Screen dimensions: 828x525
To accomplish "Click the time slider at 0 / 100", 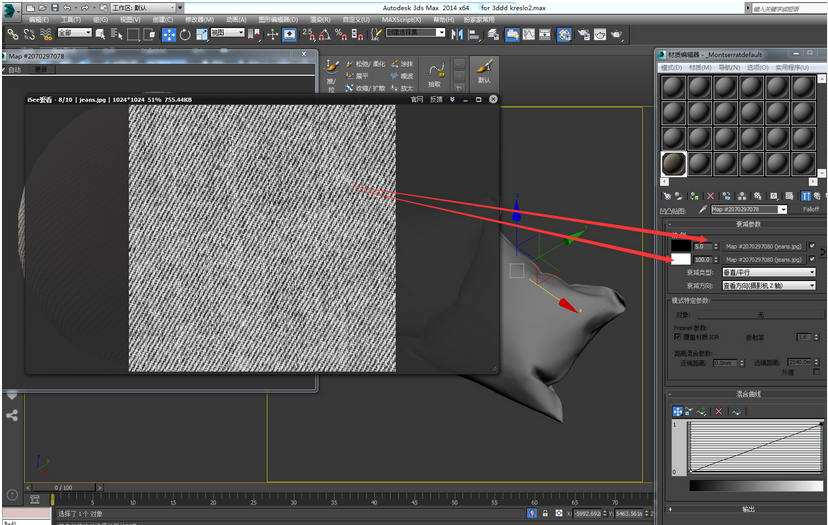I will tap(63, 487).
